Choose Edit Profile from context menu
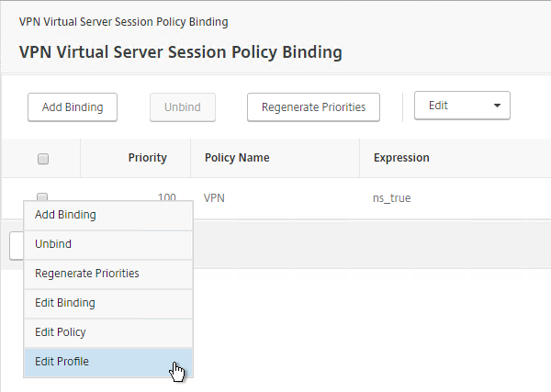The height and width of the screenshot is (392, 551). [108, 362]
